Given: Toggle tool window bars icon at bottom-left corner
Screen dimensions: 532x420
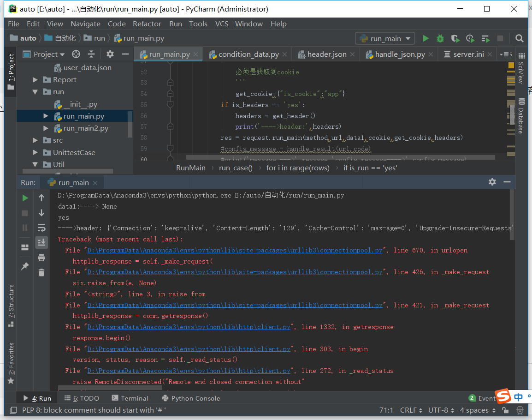Looking at the screenshot, I should click(13, 410).
